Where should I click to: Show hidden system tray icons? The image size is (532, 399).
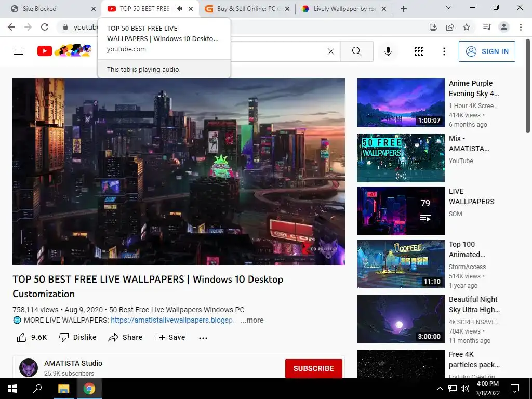(x=440, y=389)
